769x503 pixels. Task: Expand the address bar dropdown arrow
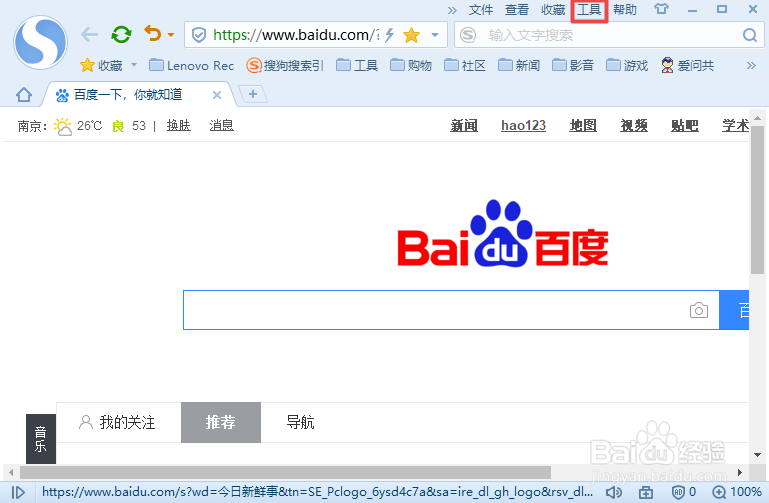pos(435,35)
